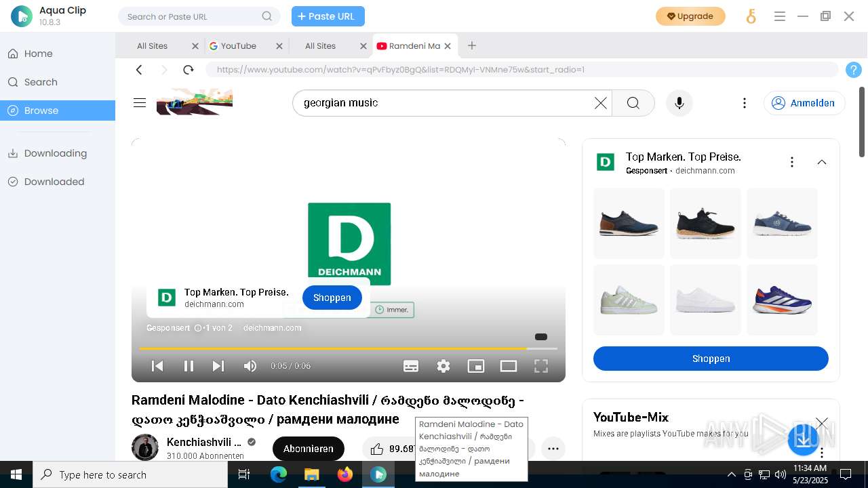Open the YouTube guide hamburger menu
Screen dimensions: 868x488
point(140,103)
